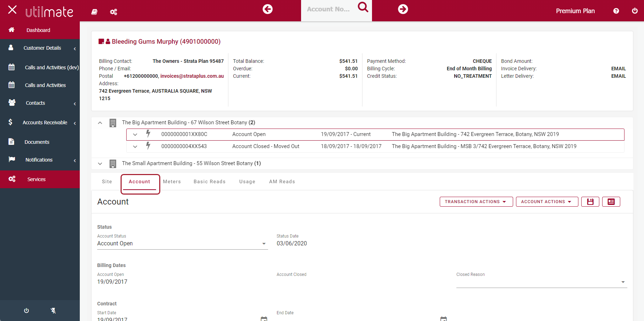Click invoices@strataplus.com.au email link
644x321 pixels.
click(192, 76)
